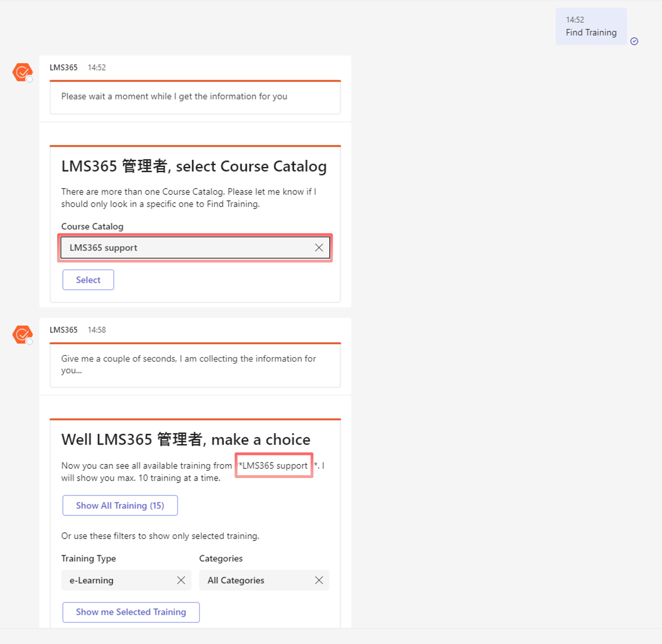Clear the All Categories selection
The image size is (662, 644).
pyautogui.click(x=319, y=580)
